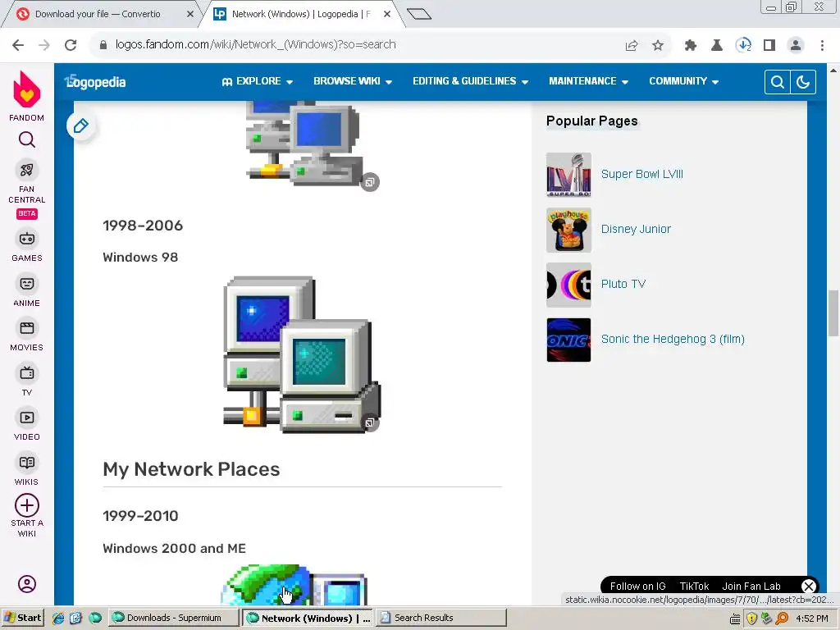The image size is (840, 630).
Task: Open Windows 2000 and ME globe image
Action: tap(294, 584)
